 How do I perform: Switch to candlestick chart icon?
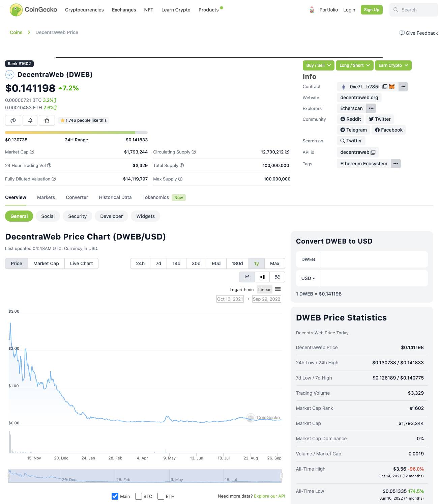point(262,277)
